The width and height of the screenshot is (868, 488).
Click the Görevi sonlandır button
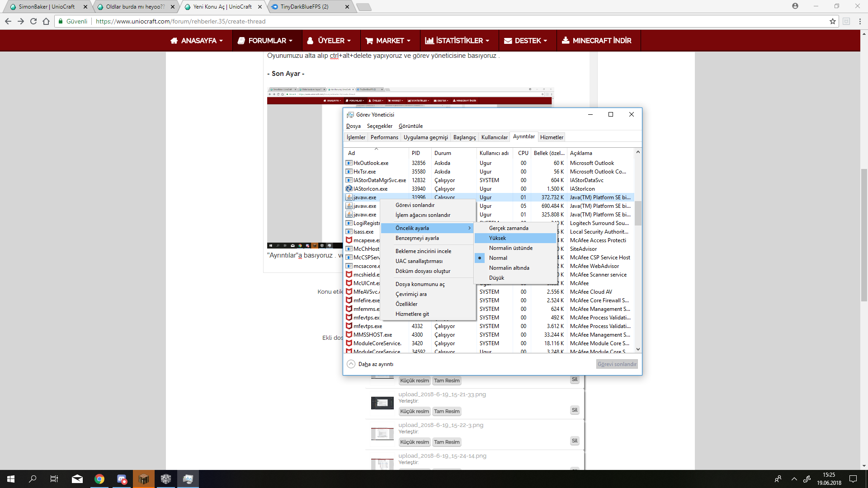coord(617,364)
